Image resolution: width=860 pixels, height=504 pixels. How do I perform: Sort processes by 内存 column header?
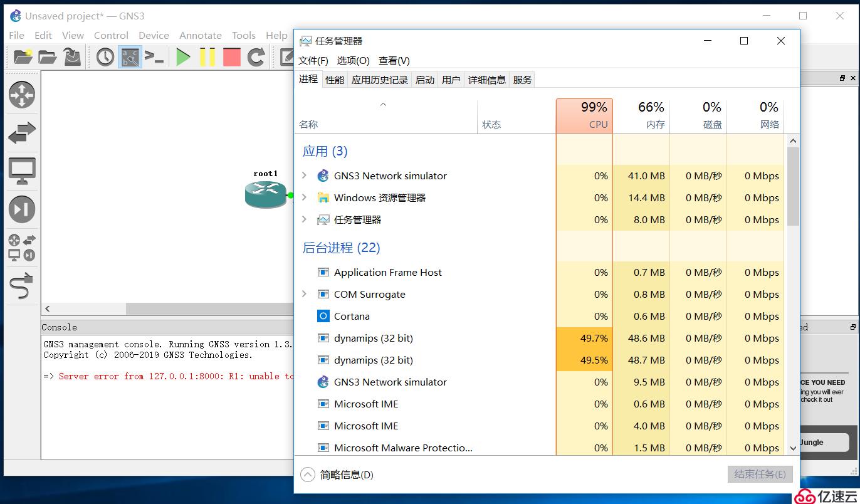click(641, 116)
